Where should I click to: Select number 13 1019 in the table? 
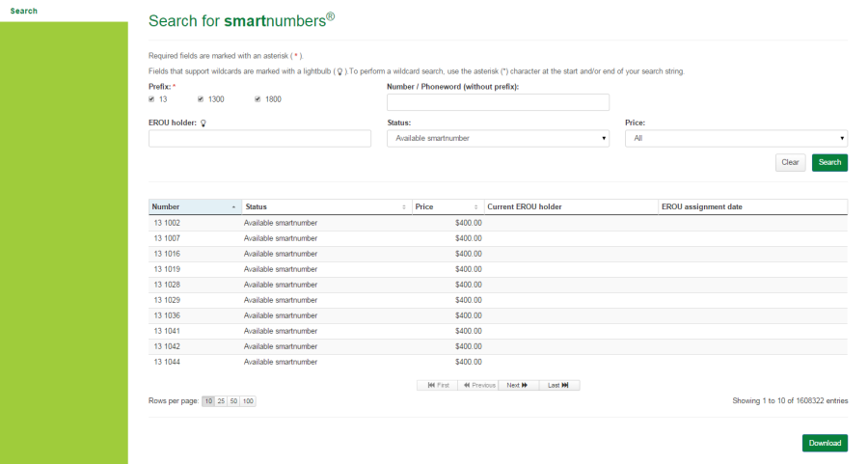point(167,270)
